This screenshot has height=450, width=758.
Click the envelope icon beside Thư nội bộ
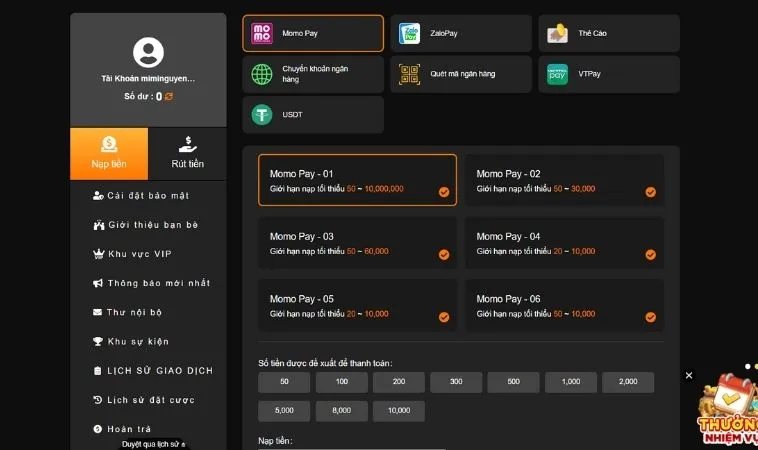97,312
